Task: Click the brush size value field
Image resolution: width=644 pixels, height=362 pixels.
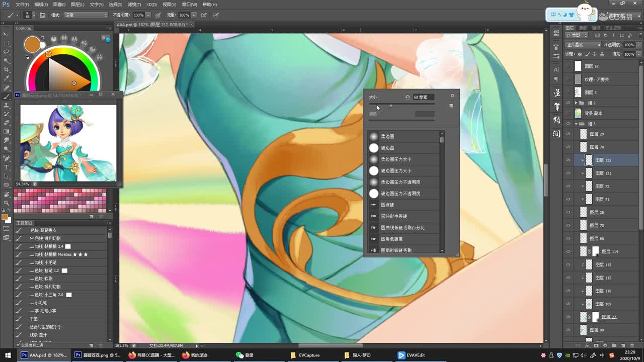Action: (x=423, y=97)
